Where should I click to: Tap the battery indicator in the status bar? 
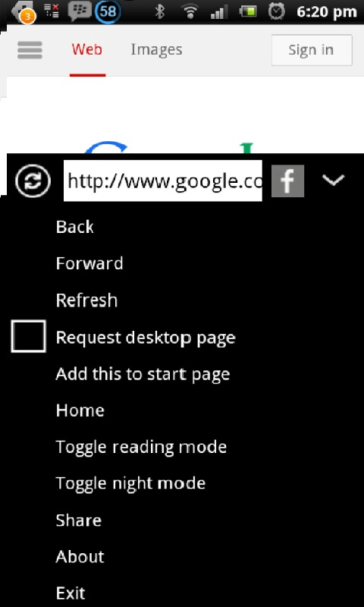(247, 11)
